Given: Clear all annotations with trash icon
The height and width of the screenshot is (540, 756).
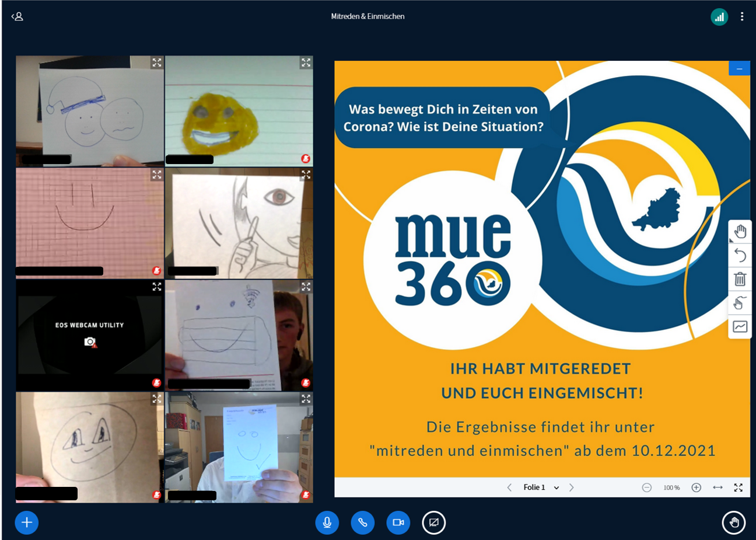Looking at the screenshot, I should tap(740, 279).
